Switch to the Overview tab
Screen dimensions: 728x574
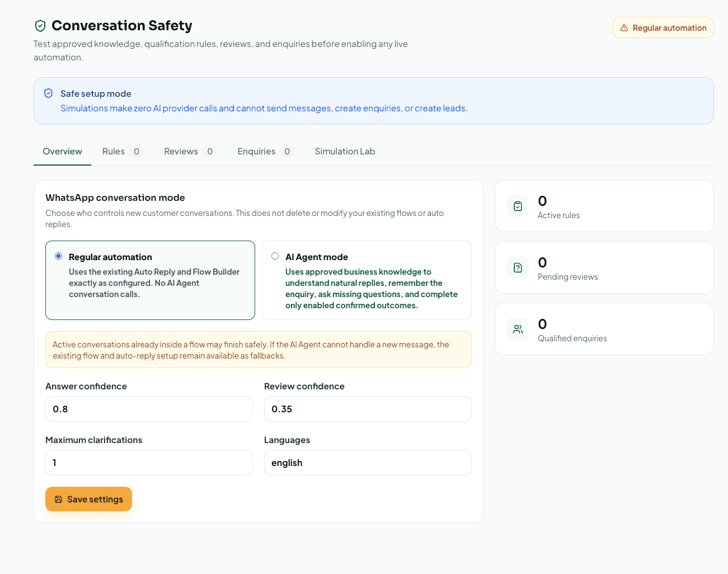click(x=62, y=152)
